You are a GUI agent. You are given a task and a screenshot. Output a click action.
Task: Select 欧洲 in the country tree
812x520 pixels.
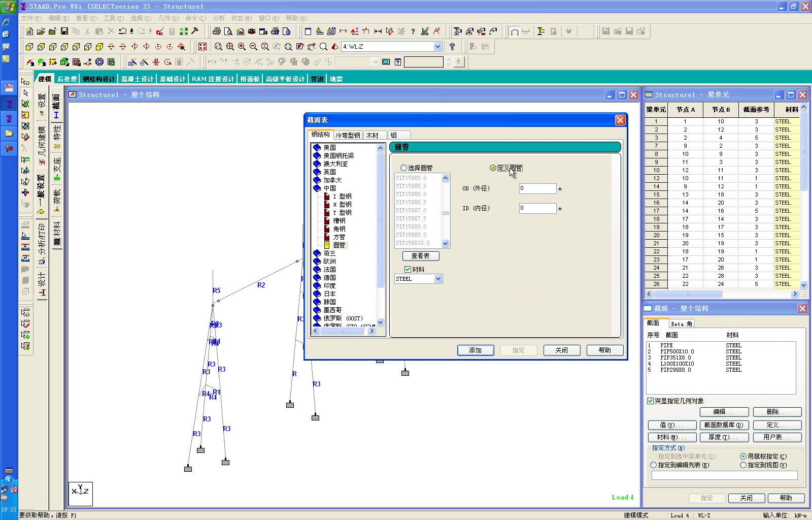[329, 262]
